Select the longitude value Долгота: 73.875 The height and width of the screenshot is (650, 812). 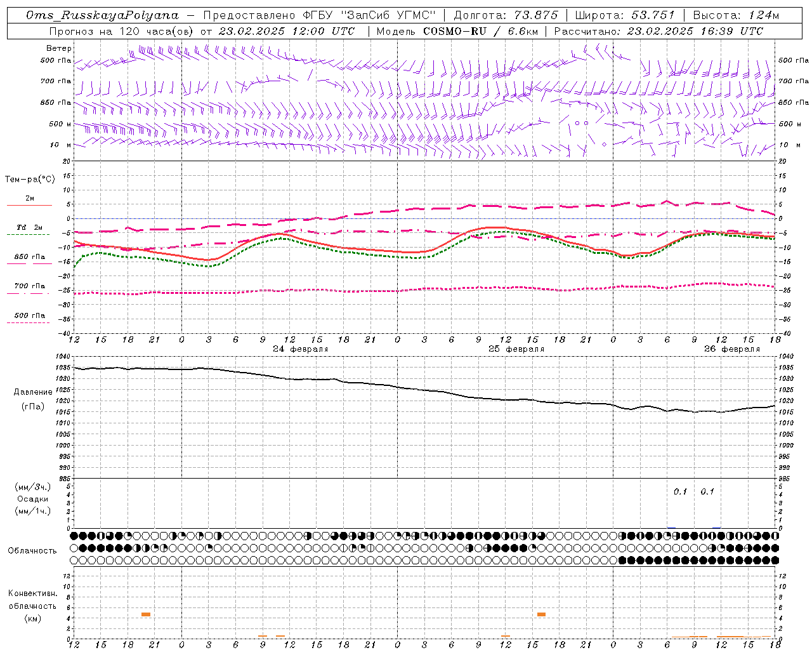point(506,15)
